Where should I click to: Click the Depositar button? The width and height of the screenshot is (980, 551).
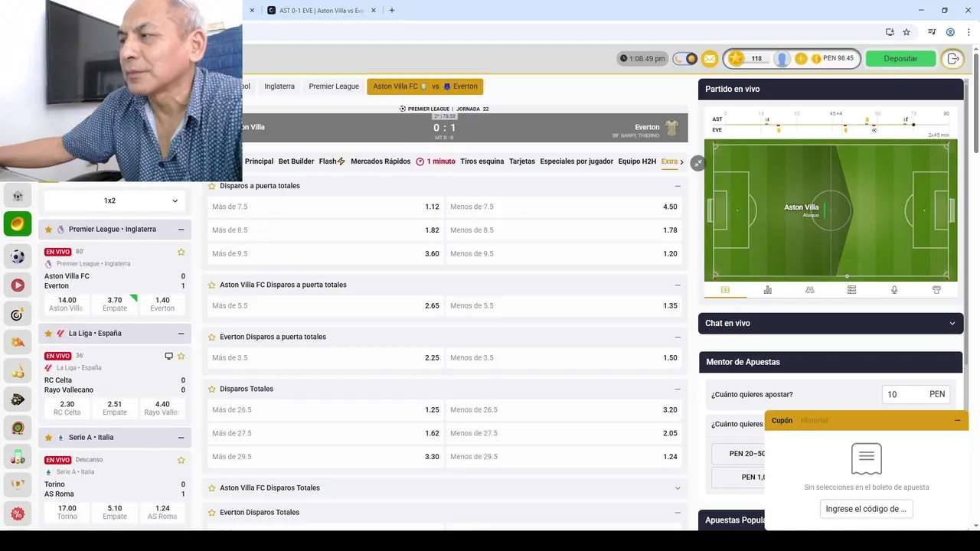point(900,59)
